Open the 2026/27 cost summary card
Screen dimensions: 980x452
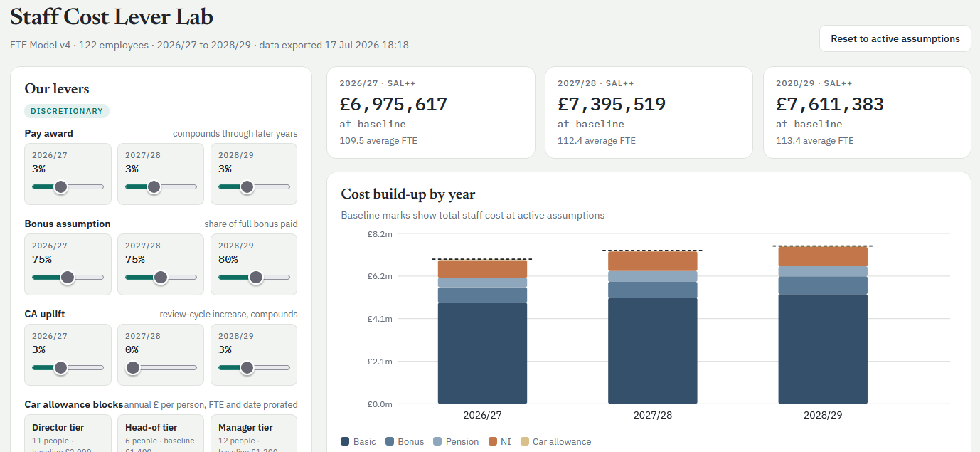pos(431,112)
